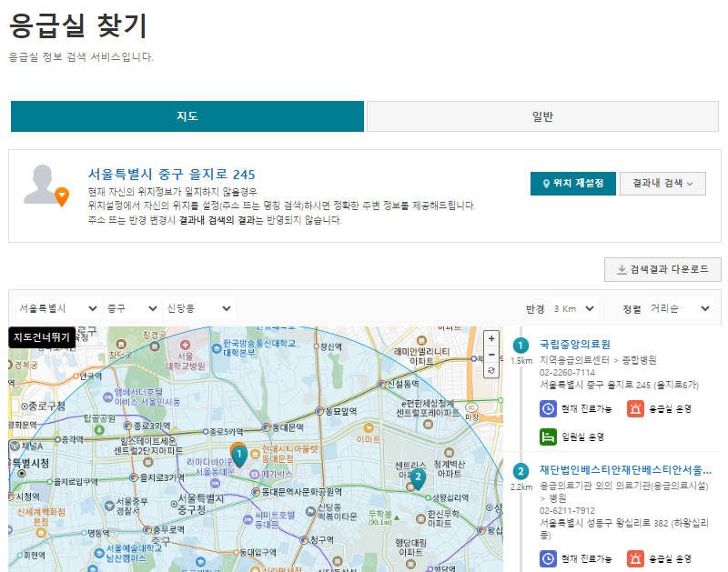Image resolution: width=728 pixels, height=572 pixels.
Task: Click 베스티안서울 응급실 운영 siren icon
Action: coord(635,558)
